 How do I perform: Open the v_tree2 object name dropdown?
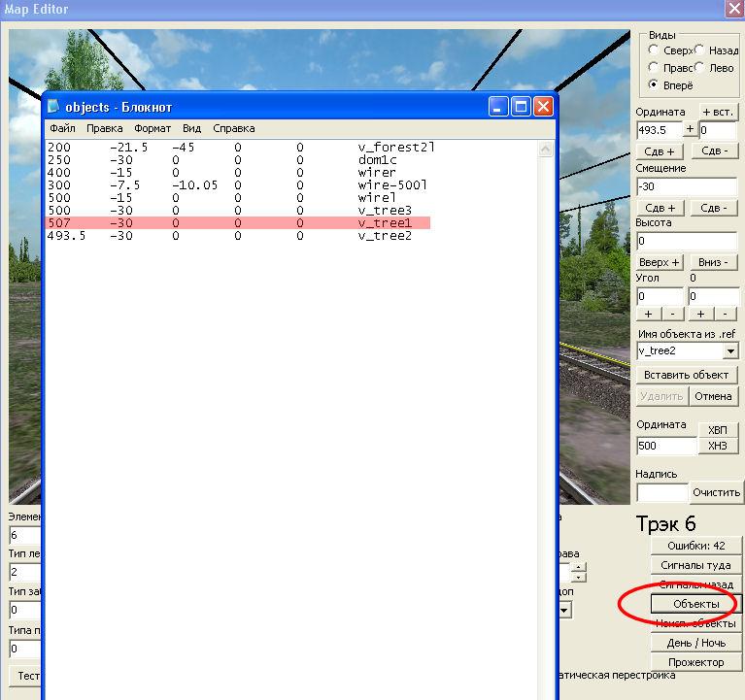730,350
